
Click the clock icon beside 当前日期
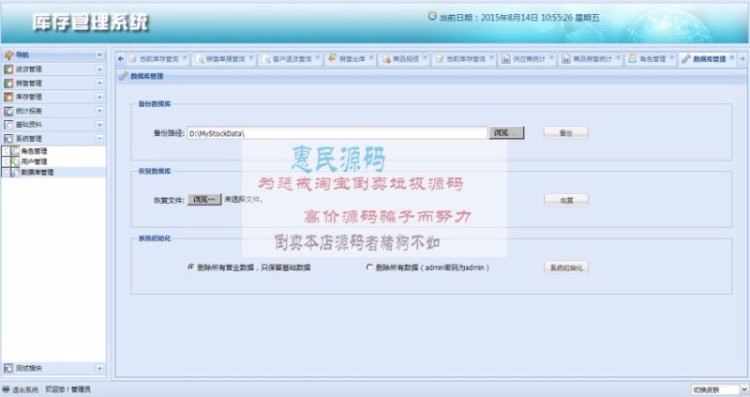(x=432, y=16)
